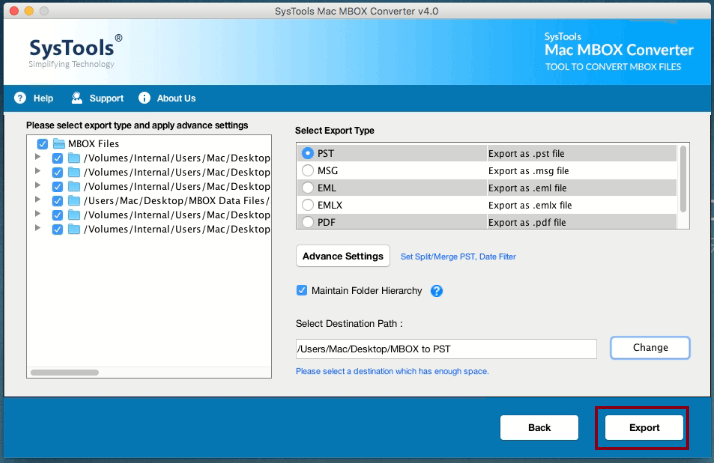
Task: Select the PST export radio button
Action: (308, 153)
